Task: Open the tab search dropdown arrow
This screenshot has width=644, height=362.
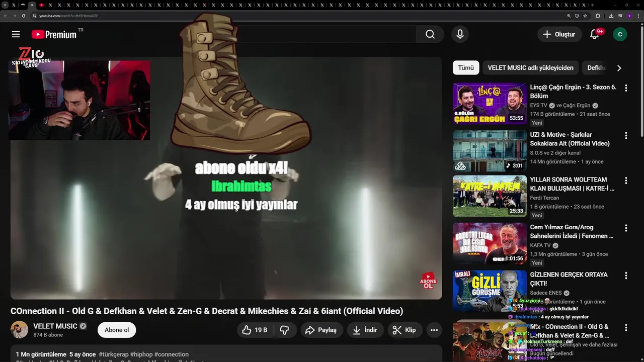Action: (x=5, y=5)
